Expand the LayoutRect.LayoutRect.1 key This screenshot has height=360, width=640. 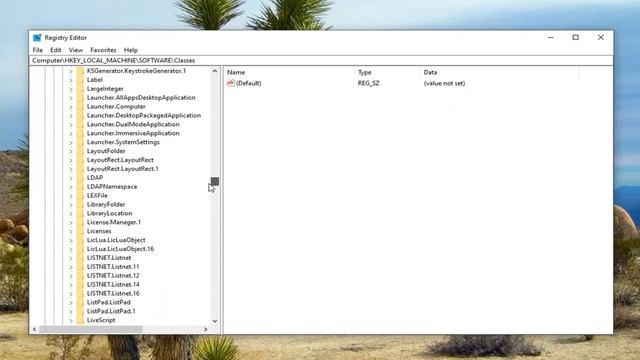[71, 169]
